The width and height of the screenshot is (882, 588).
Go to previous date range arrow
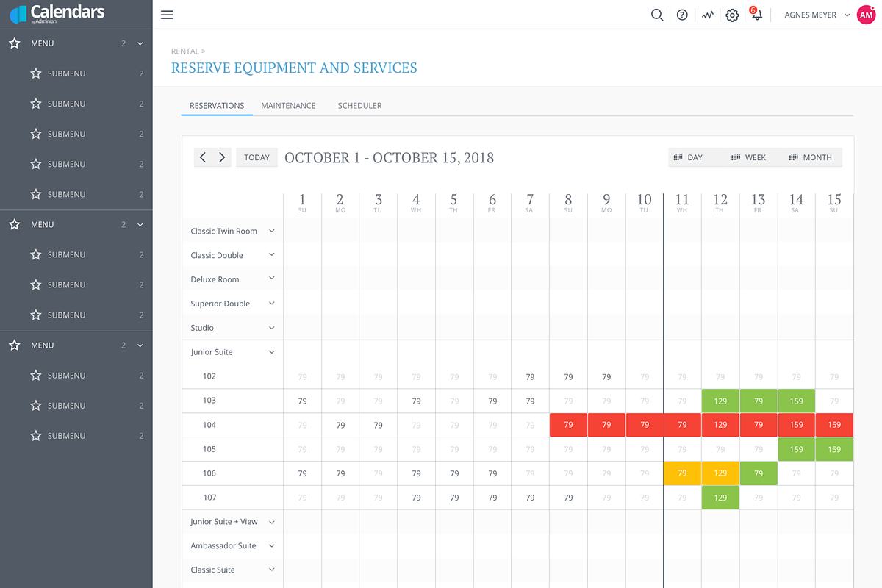point(203,157)
